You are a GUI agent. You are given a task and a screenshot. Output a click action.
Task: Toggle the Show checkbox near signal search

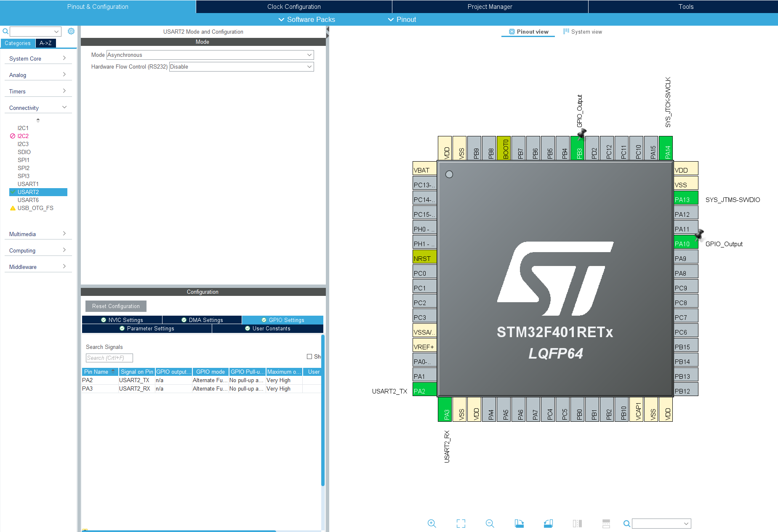pos(309,356)
